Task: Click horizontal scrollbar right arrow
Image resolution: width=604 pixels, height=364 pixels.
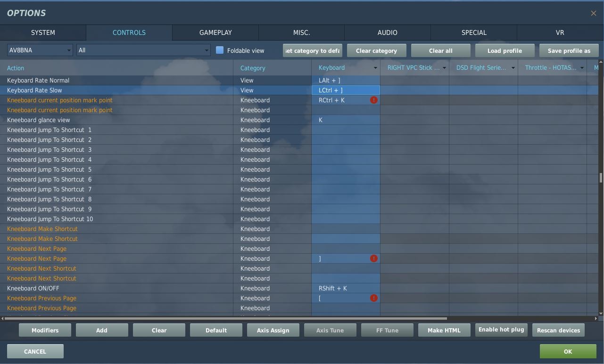Action: pos(596,318)
